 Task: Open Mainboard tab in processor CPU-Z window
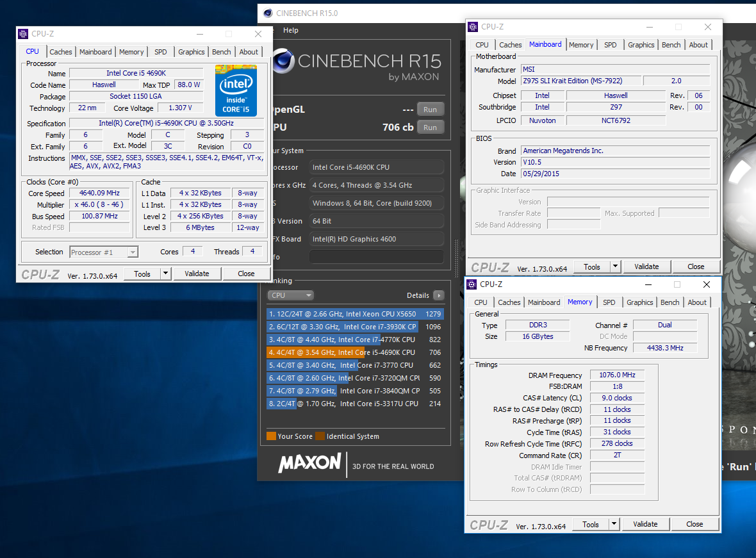point(95,52)
